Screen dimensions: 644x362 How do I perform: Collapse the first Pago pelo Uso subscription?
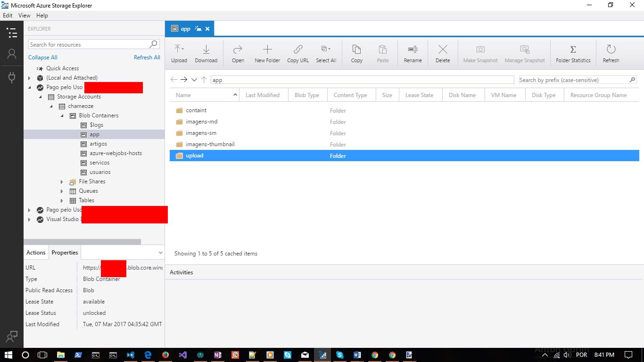point(29,87)
